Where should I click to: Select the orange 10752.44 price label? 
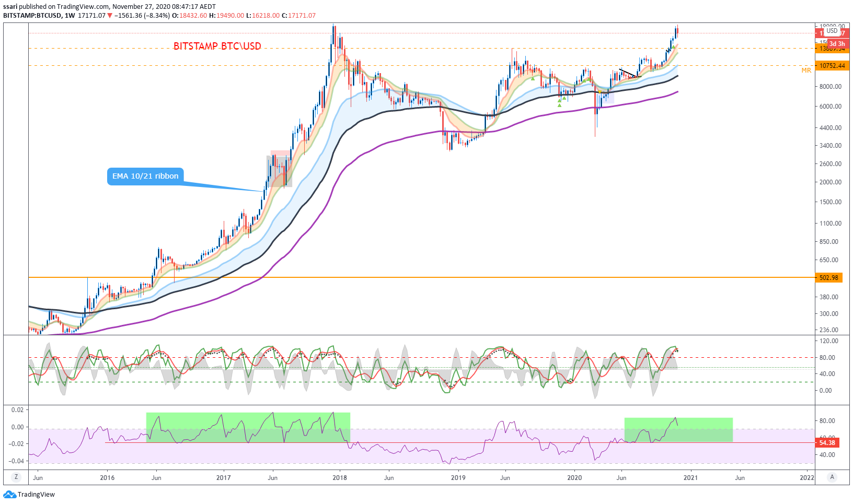point(831,66)
